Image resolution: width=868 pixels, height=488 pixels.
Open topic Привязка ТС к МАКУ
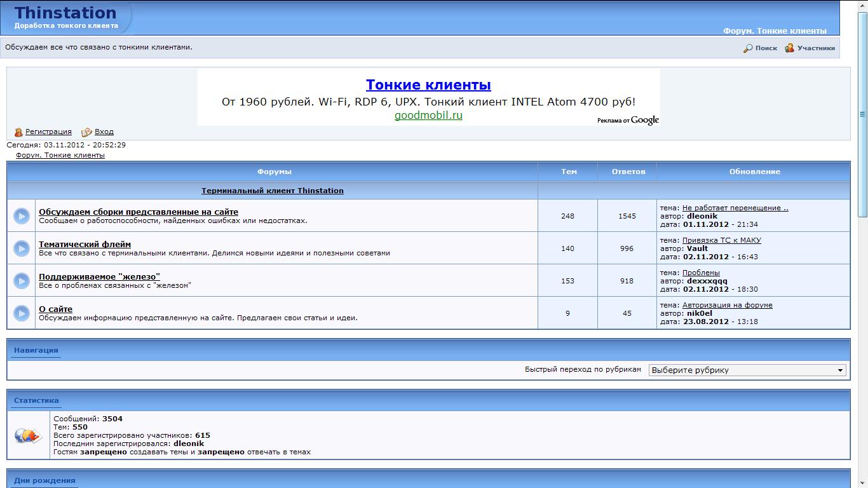722,240
